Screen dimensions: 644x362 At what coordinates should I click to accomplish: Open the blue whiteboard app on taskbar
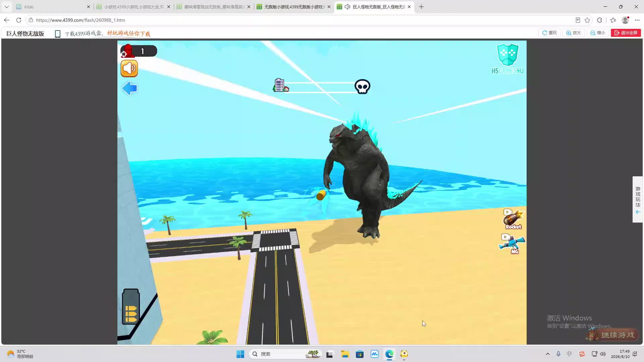(374, 354)
